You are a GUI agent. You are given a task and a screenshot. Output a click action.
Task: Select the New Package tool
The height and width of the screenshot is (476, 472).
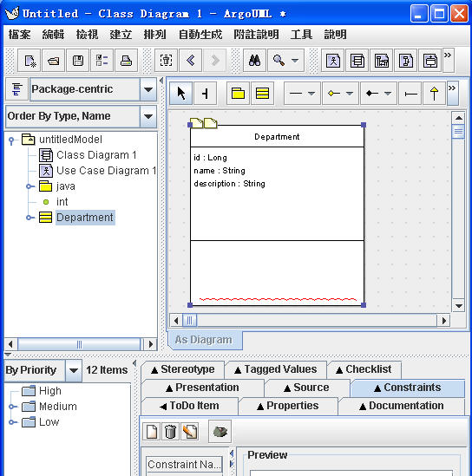point(238,93)
